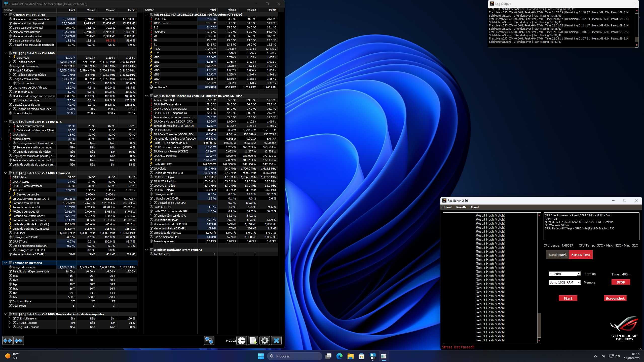Select the Limite de potência PL1 (Static) row

70,224
